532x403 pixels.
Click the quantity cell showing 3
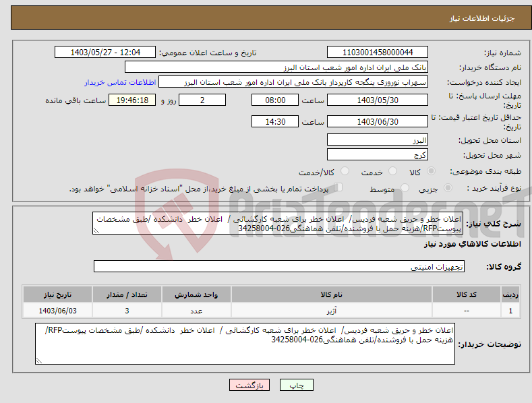tap(127, 311)
